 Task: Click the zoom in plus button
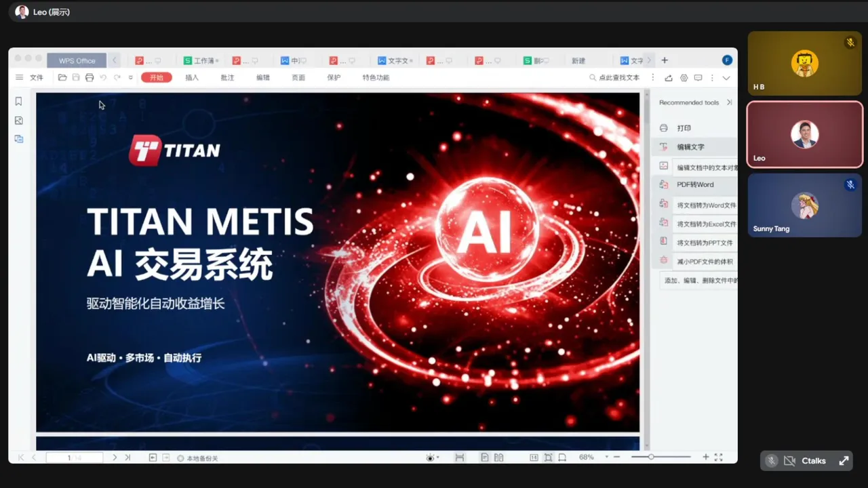coord(706,457)
